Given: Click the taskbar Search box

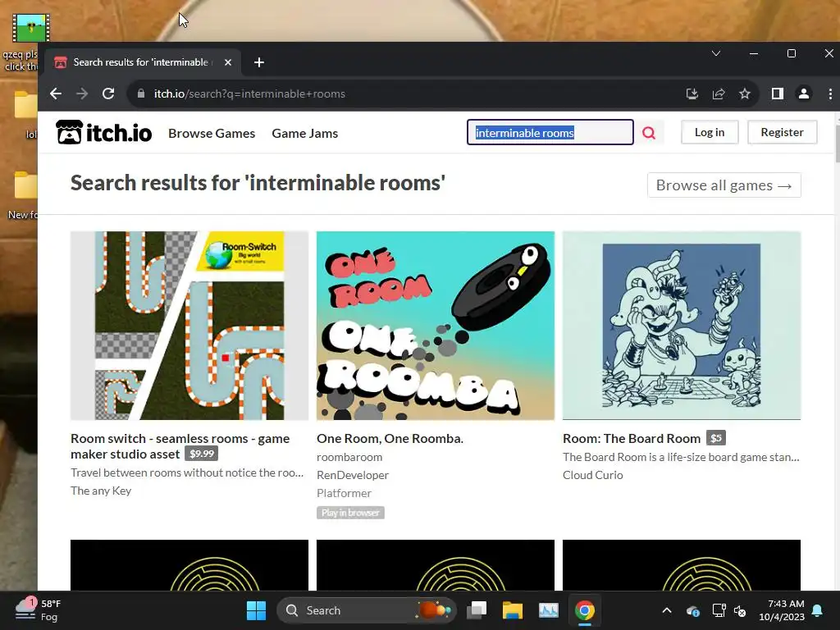Looking at the screenshot, I should 366,610.
